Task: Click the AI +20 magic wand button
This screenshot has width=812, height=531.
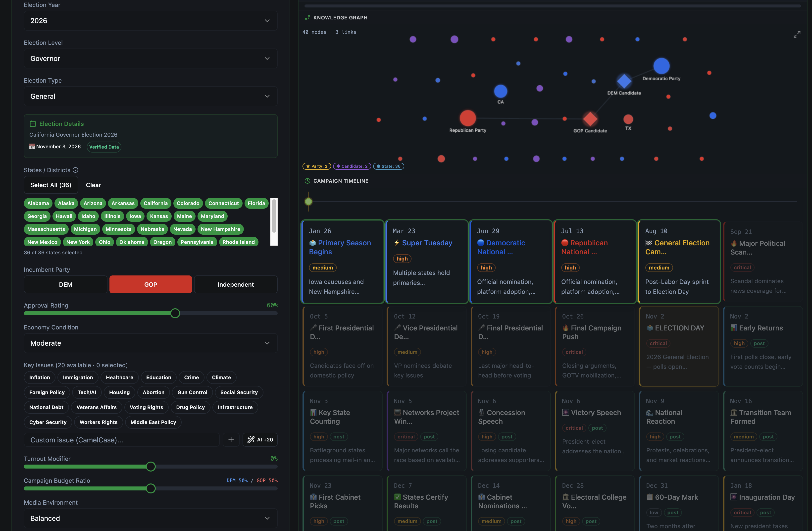Action: (260, 439)
